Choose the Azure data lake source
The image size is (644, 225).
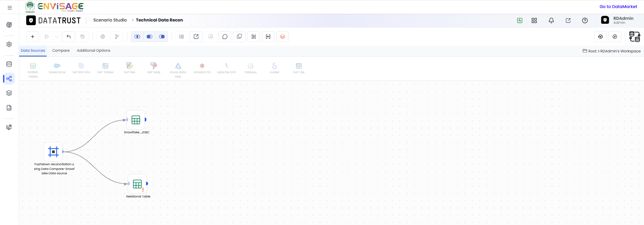click(x=178, y=70)
